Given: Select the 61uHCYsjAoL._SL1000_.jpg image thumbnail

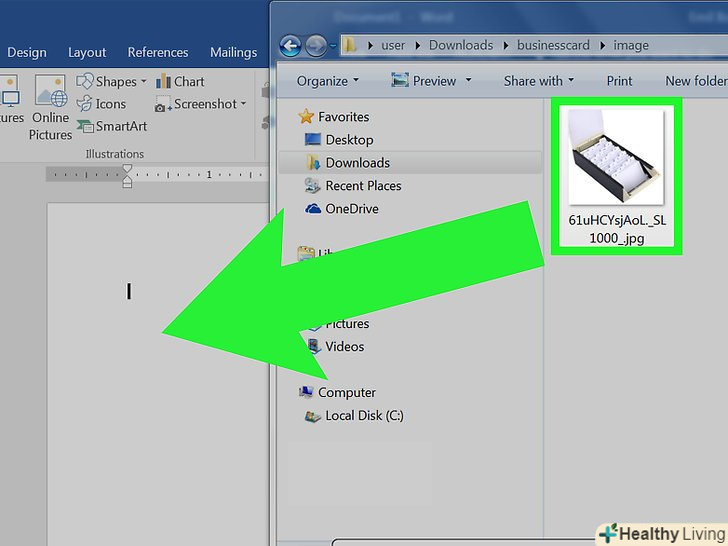Looking at the screenshot, I should click(617, 156).
